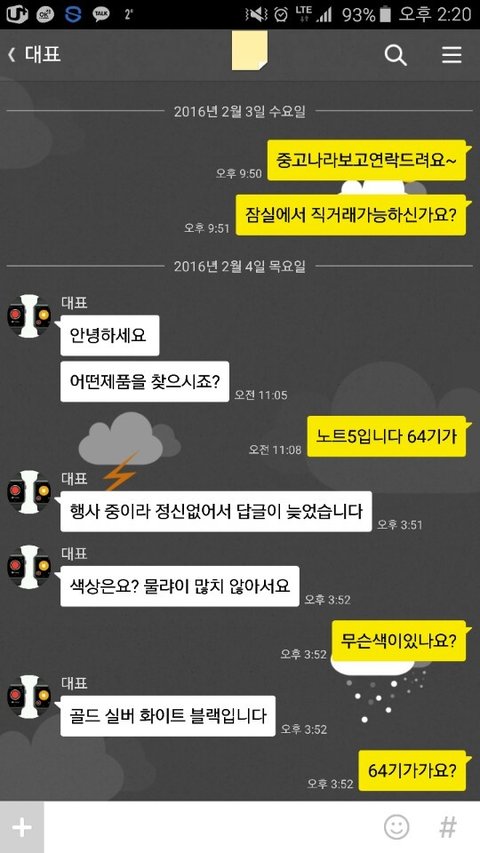The image size is (480, 853).
Task: Tap the battery indicator in status bar
Action: pos(385,15)
